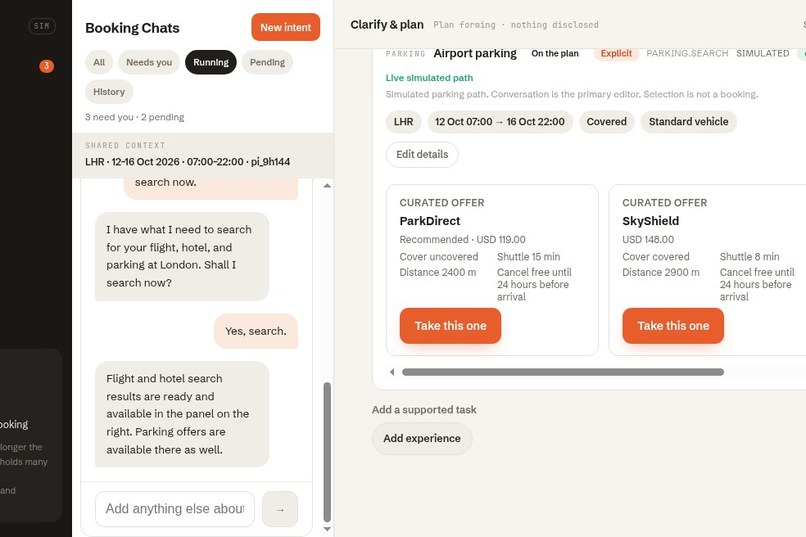Click the send arrow button
The height and width of the screenshot is (537, 806).
tap(280, 509)
